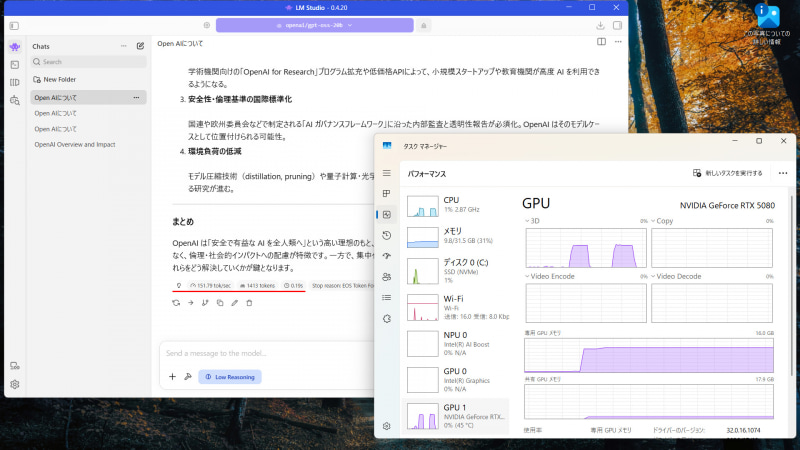Open the Developer section icon in LM Studio sidebar
This screenshot has width=800, height=450.
(x=15, y=65)
